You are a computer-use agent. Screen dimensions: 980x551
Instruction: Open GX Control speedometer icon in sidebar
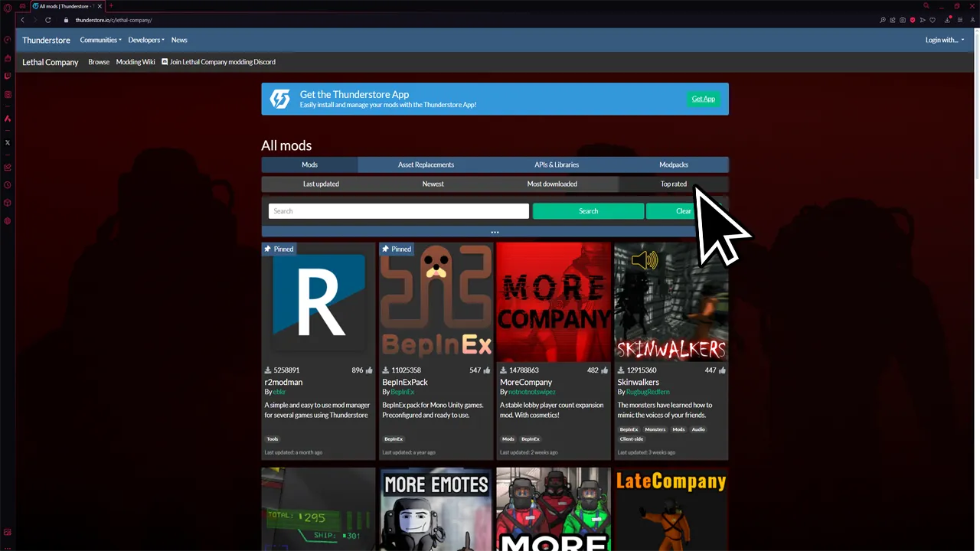point(8,40)
